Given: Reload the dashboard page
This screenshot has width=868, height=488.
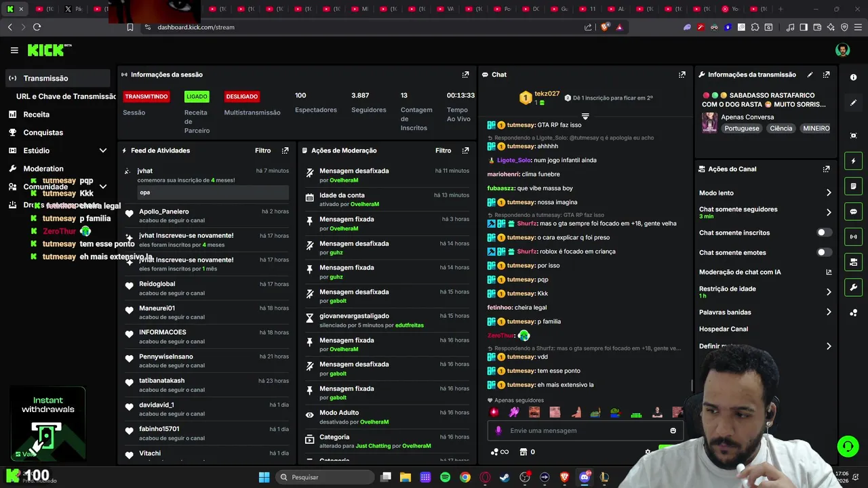Looking at the screenshot, I should coord(37,27).
